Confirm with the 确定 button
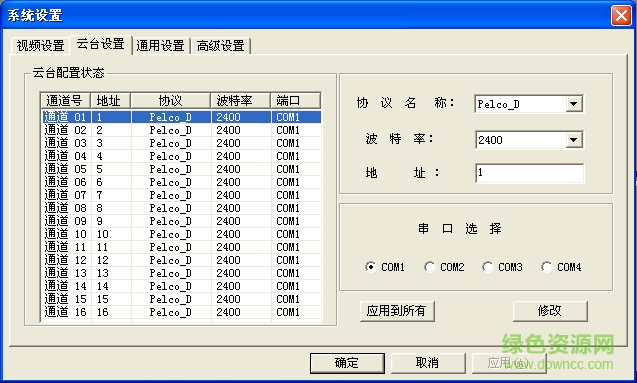The height and width of the screenshot is (383, 637). pyautogui.click(x=347, y=363)
